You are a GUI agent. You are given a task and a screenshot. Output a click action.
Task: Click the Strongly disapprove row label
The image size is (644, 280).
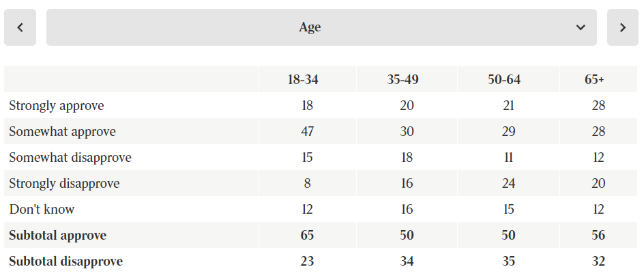(64, 184)
